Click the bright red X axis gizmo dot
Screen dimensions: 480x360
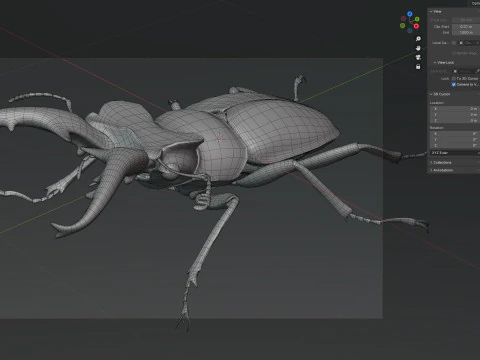(416, 26)
